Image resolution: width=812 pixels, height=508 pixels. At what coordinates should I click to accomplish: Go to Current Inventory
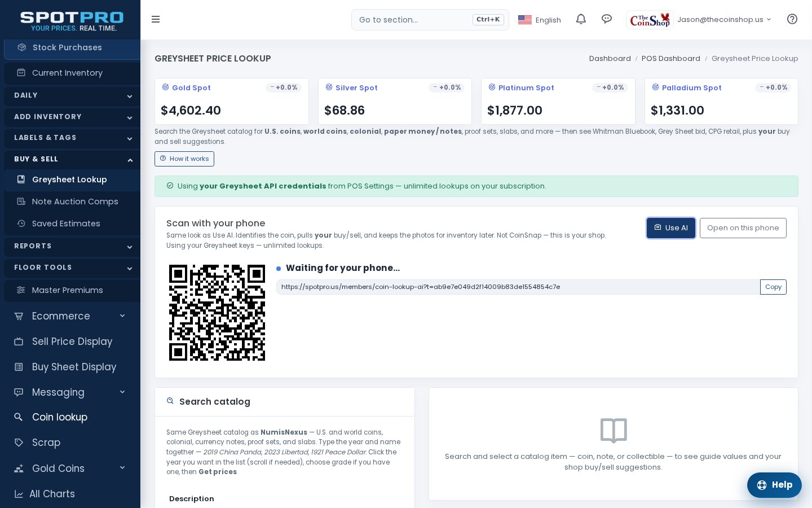tap(72, 73)
